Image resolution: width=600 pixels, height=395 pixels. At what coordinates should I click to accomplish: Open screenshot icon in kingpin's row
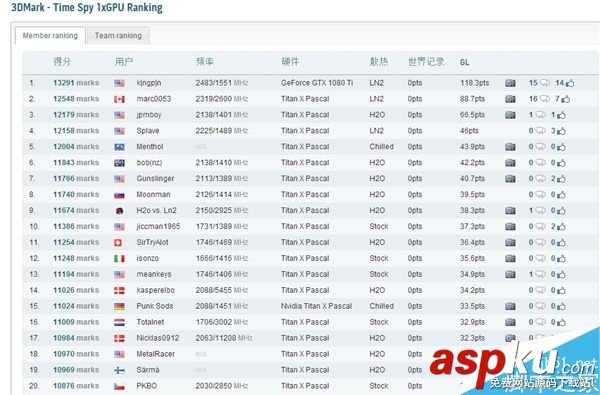point(510,83)
